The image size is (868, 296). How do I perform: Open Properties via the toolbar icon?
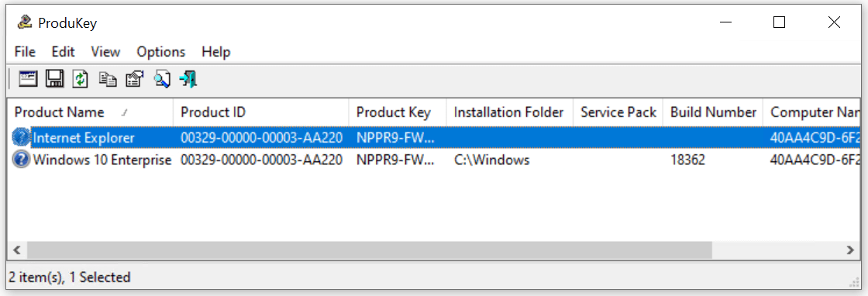(x=135, y=79)
